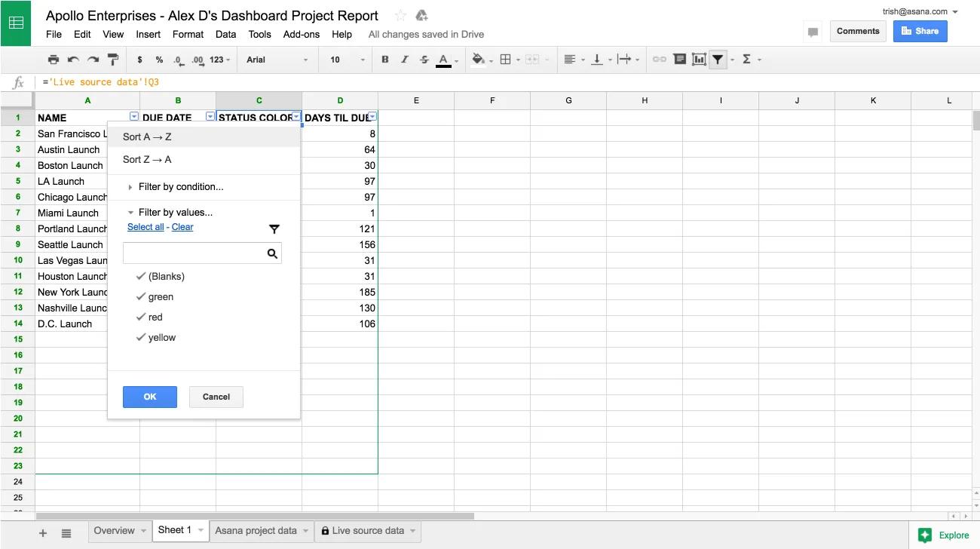
Task: Apply strikethrough formatting
Action: (x=424, y=60)
